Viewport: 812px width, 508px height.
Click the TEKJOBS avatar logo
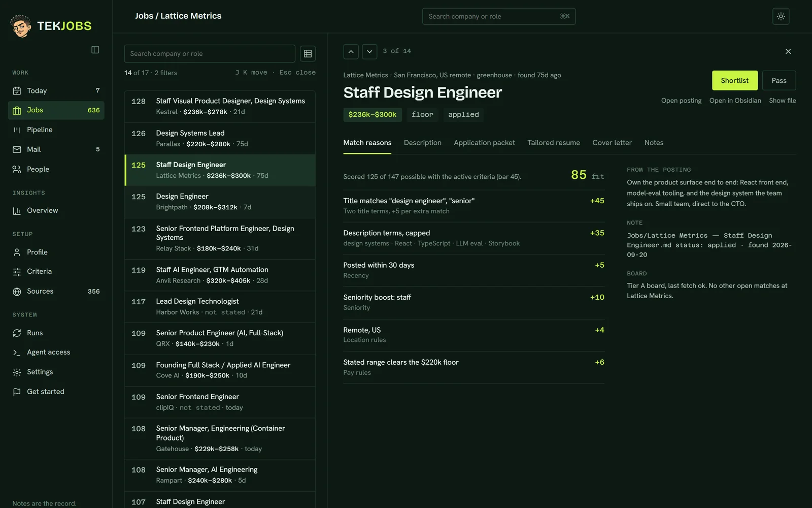20,26
